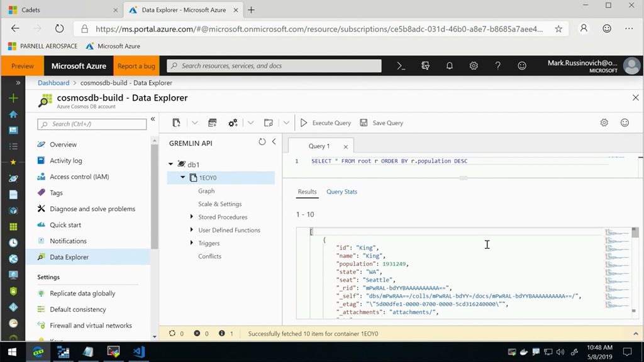Open Replicate data globally setting
The image size is (644, 362).
(82, 293)
